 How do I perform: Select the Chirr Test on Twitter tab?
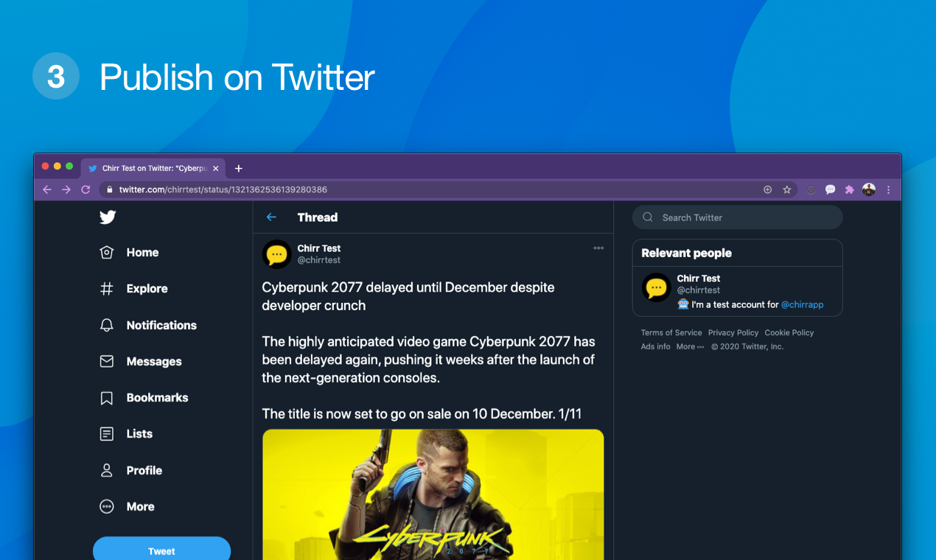click(153, 168)
